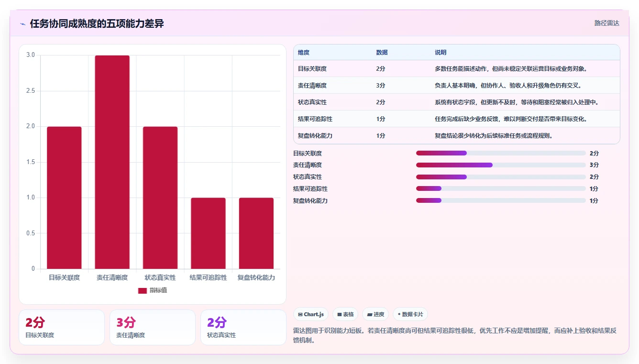Click the 维度 column header
This screenshot has width=639, height=364.
[304, 53]
